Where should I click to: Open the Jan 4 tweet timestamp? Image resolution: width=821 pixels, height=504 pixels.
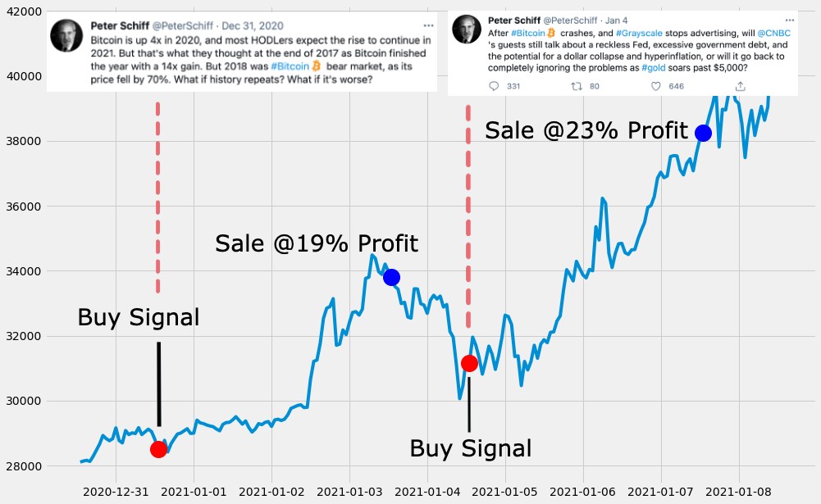click(617, 20)
